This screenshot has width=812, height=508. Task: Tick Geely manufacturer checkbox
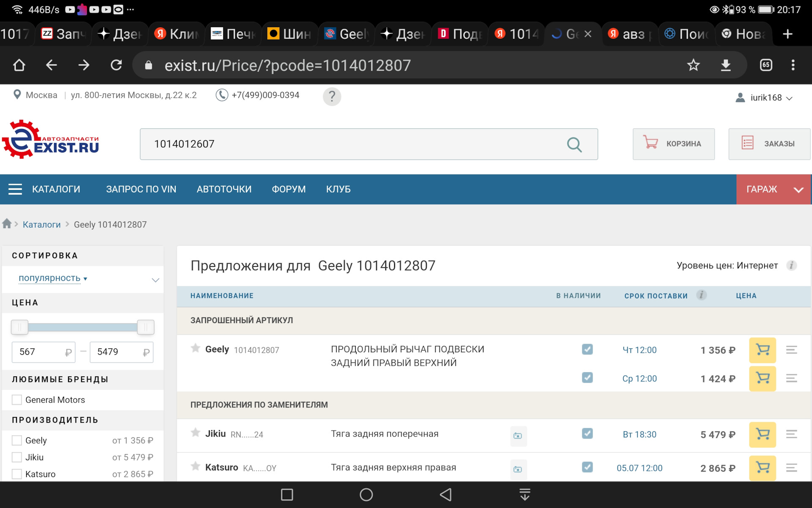point(17,440)
